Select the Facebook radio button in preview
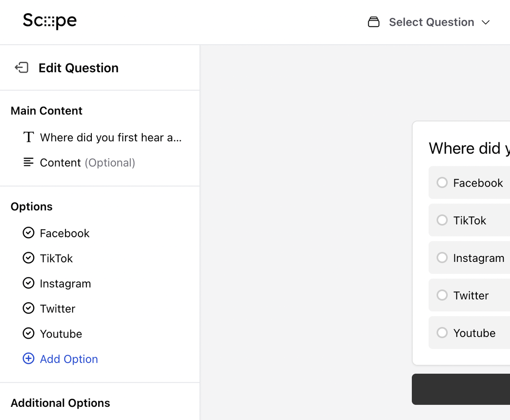 click(442, 183)
